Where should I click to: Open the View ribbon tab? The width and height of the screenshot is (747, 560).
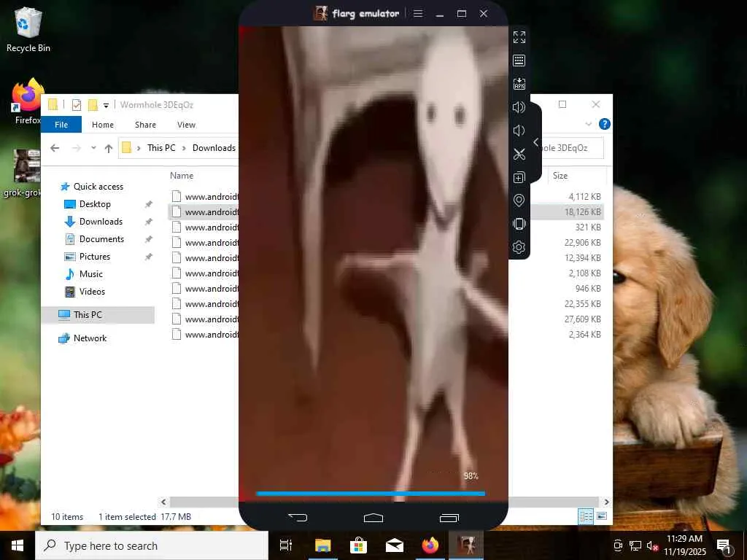coord(186,124)
